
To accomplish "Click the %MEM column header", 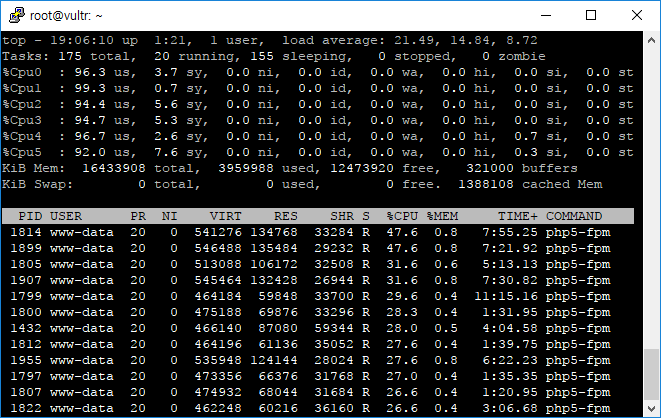I will click(x=443, y=216).
